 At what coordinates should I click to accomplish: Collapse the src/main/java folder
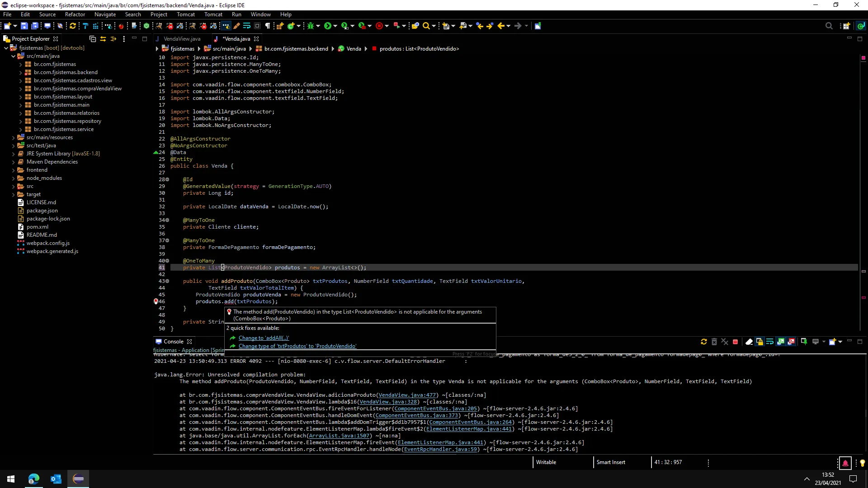click(x=13, y=56)
